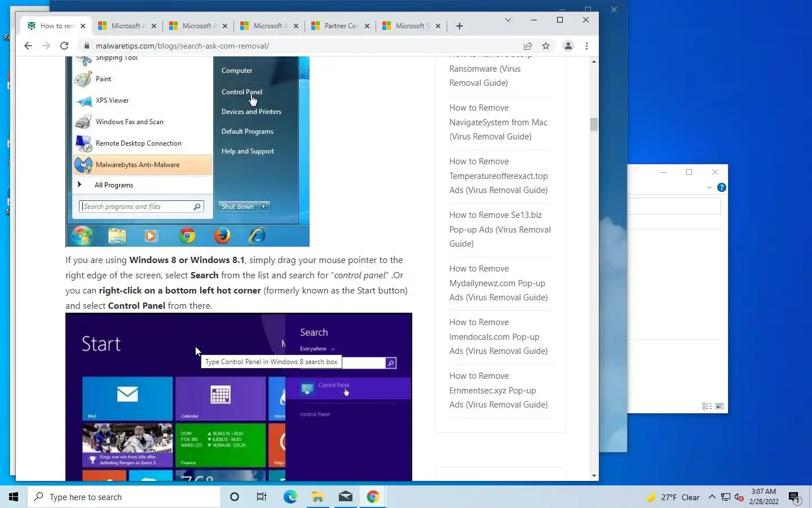This screenshot has width=812, height=508.
Task: Open the Imendocals.com Pop-up Ads removal guide
Action: pyautogui.click(x=498, y=336)
